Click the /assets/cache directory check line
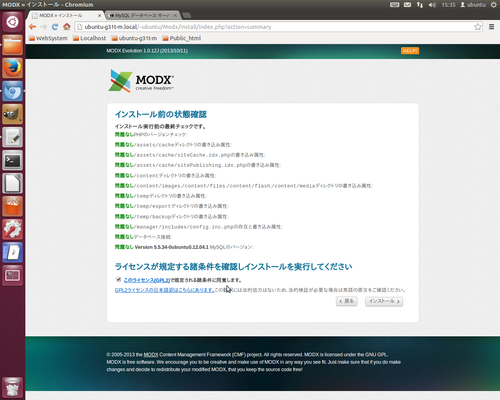The height and width of the screenshot is (400, 500). 173,145
